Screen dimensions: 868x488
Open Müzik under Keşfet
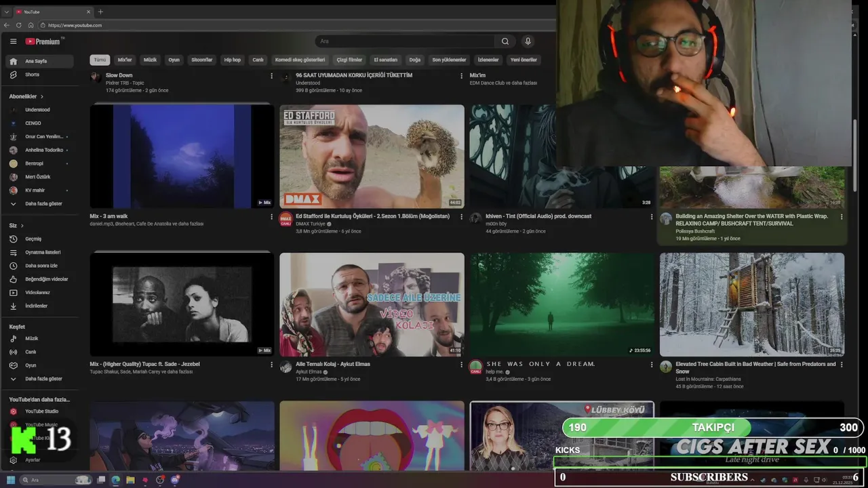(38, 338)
